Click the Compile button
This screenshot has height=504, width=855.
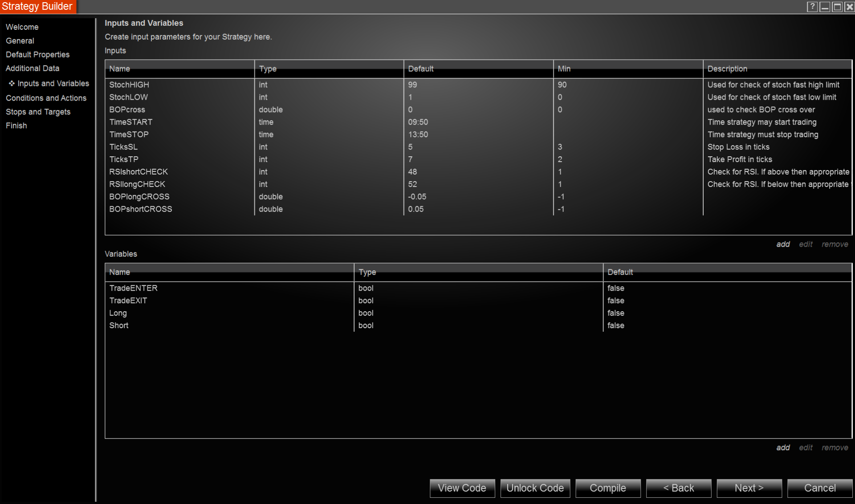(607, 488)
